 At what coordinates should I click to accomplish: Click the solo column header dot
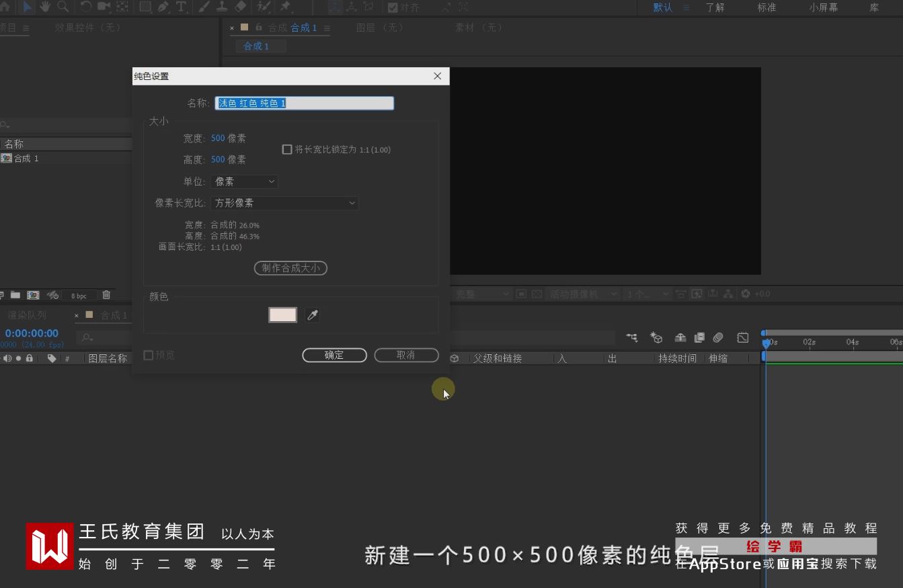click(x=19, y=358)
